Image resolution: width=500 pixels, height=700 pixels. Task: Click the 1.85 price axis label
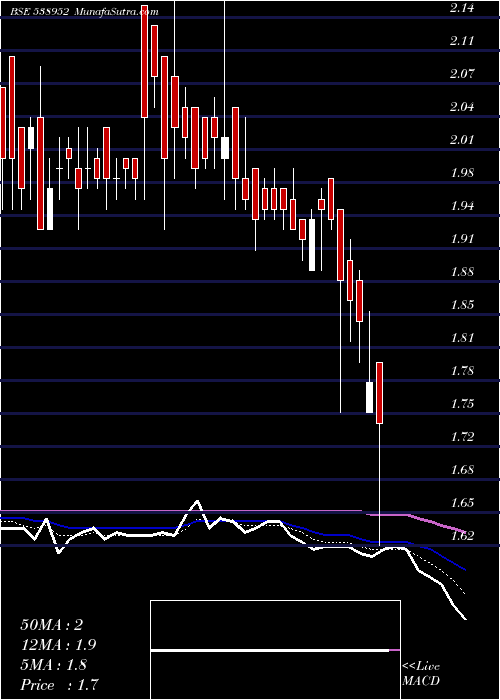point(462,305)
